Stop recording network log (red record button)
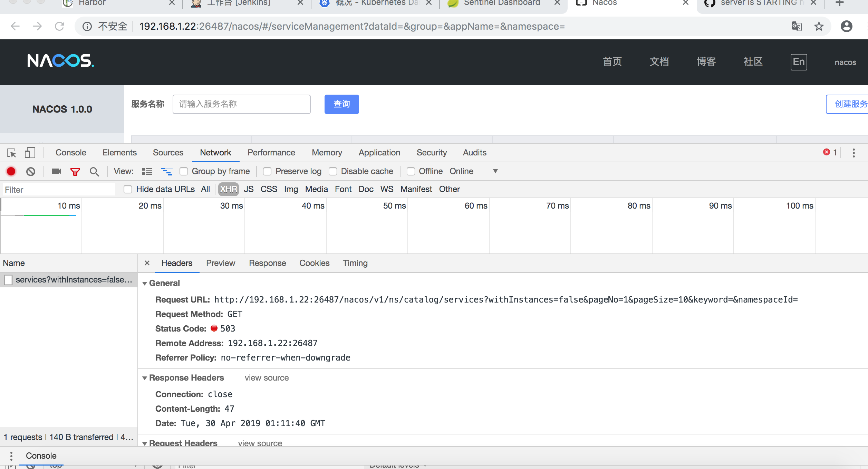This screenshot has height=469, width=868. [11, 171]
